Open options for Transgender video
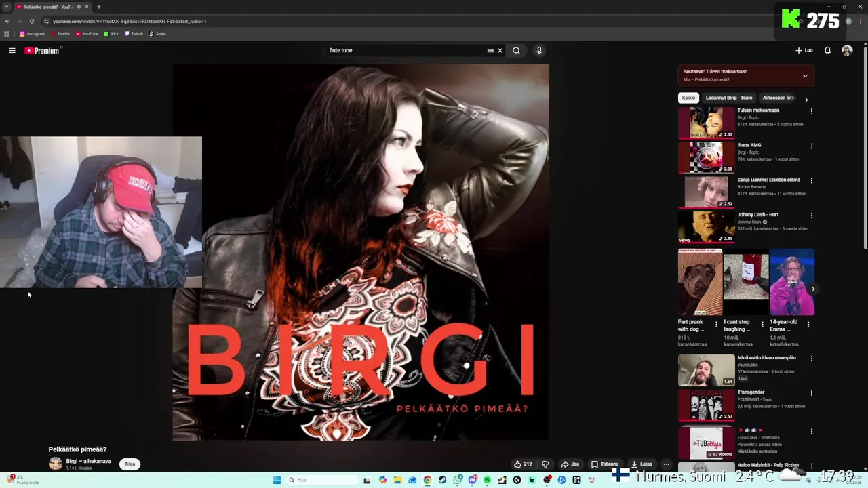 click(811, 393)
